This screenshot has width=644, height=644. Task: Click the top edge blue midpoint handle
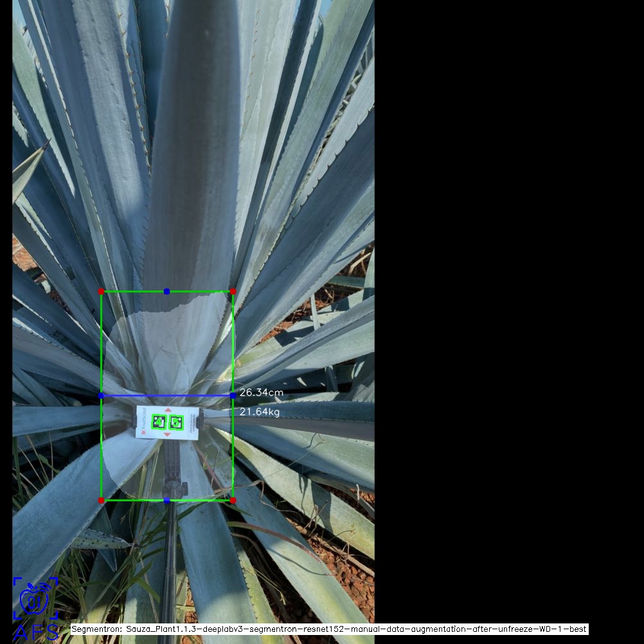[166, 291]
